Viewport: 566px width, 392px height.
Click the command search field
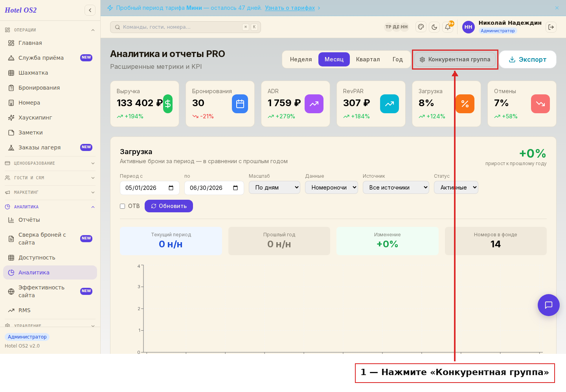click(186, 27)
